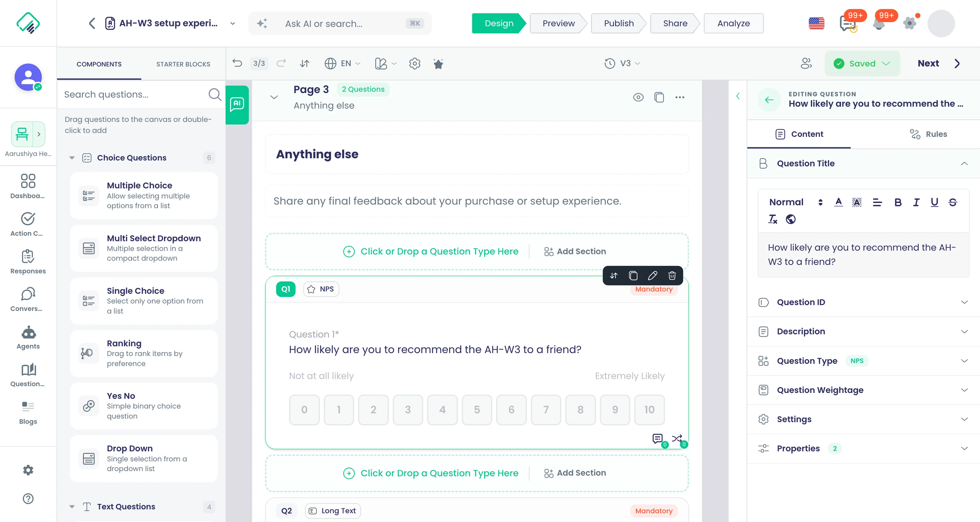980x522 pixels.
Task: Open Q1 comments bubble icon
Action: [658, 439]
